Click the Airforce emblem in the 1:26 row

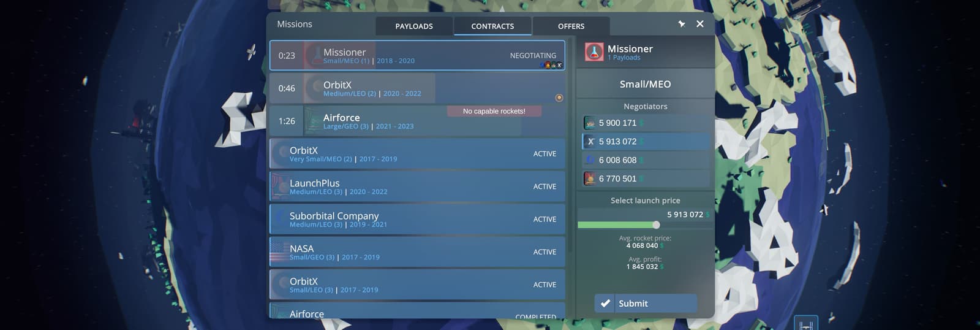click(313, 121)
